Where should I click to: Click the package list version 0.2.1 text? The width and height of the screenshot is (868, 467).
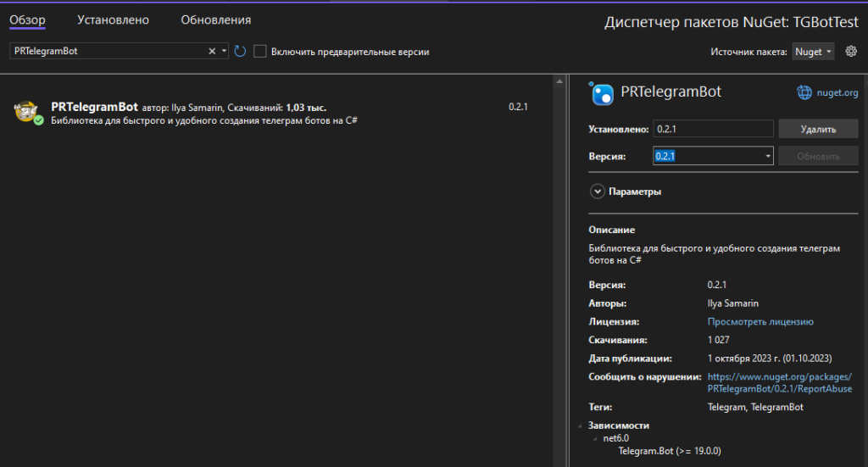point(518,107)
